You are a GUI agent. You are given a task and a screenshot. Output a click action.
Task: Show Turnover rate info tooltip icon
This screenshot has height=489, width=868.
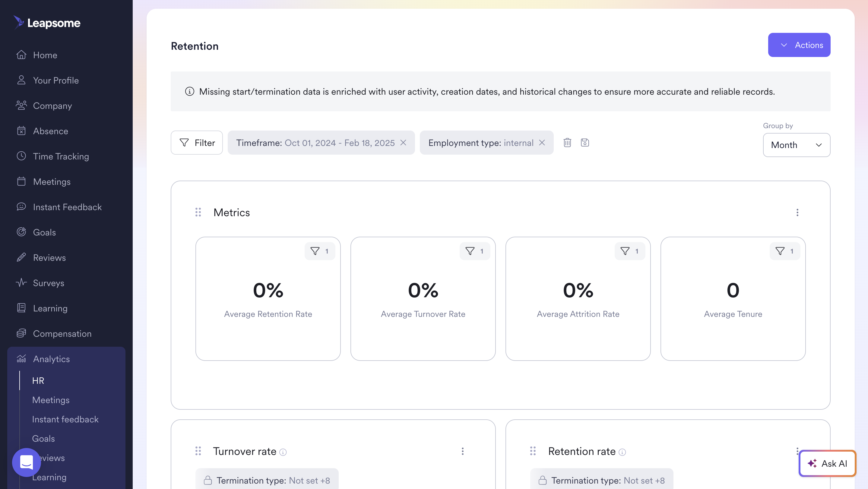(x=283, y=452)
